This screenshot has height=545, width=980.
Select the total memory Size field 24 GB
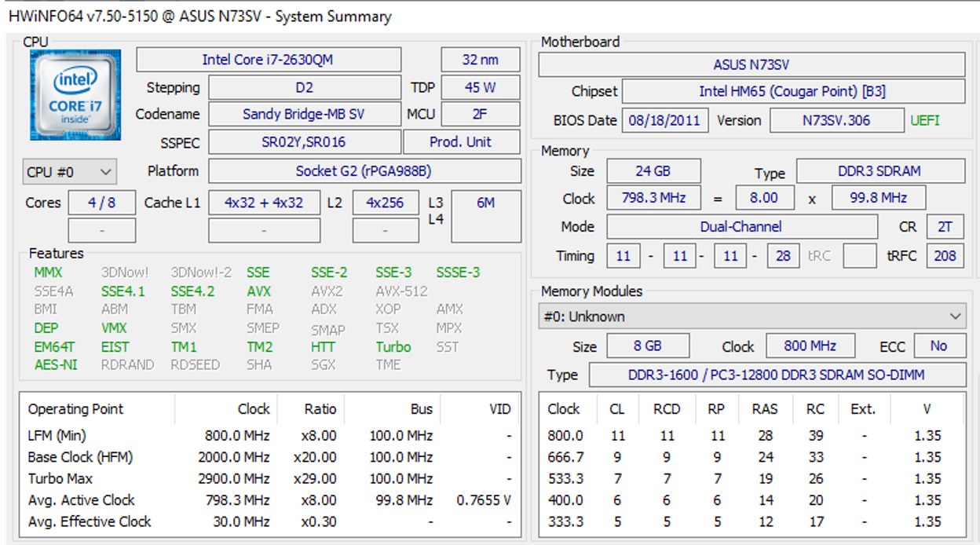click(x=653, y=171)
